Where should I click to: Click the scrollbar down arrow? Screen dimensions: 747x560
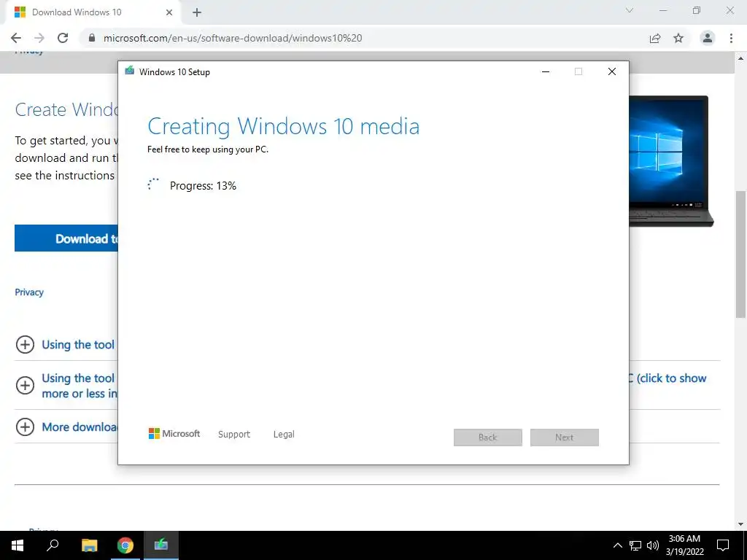pos(740,524)
